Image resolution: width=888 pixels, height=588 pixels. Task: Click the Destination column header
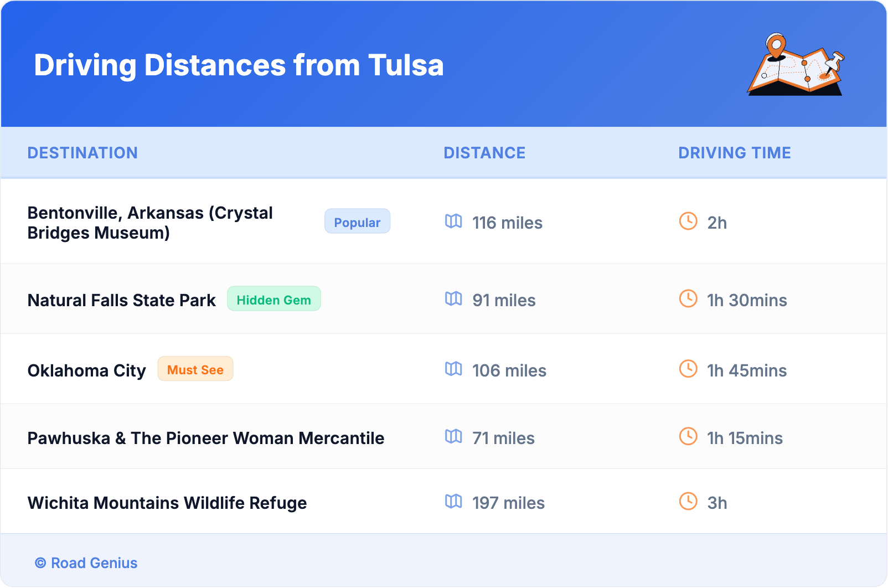tap(82, 153)
